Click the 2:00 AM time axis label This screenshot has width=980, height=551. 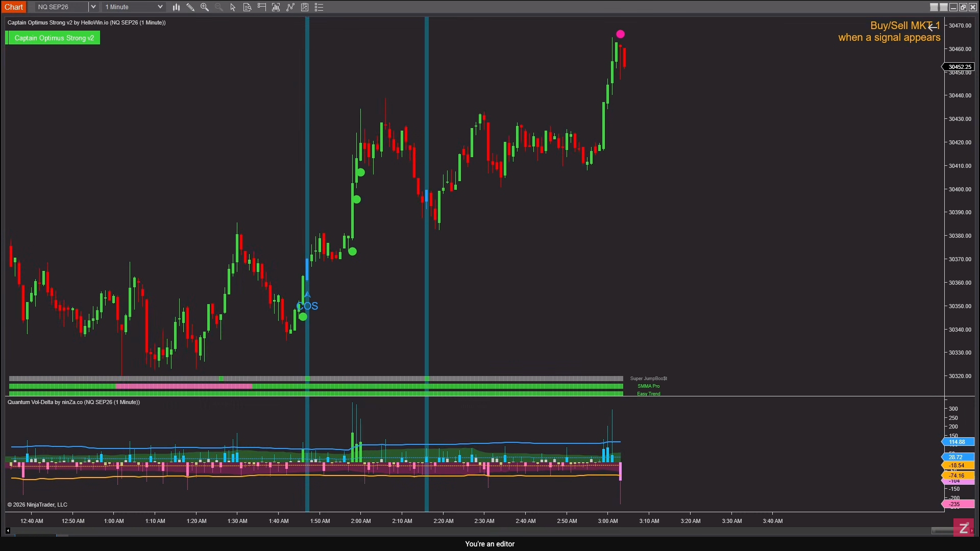click(361, 521)
